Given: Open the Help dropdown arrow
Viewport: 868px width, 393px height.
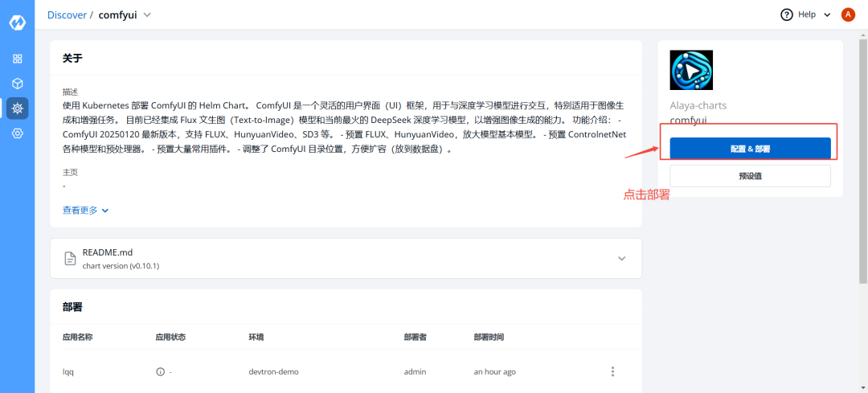Looking at the screenshot, I should coord(827,15).
